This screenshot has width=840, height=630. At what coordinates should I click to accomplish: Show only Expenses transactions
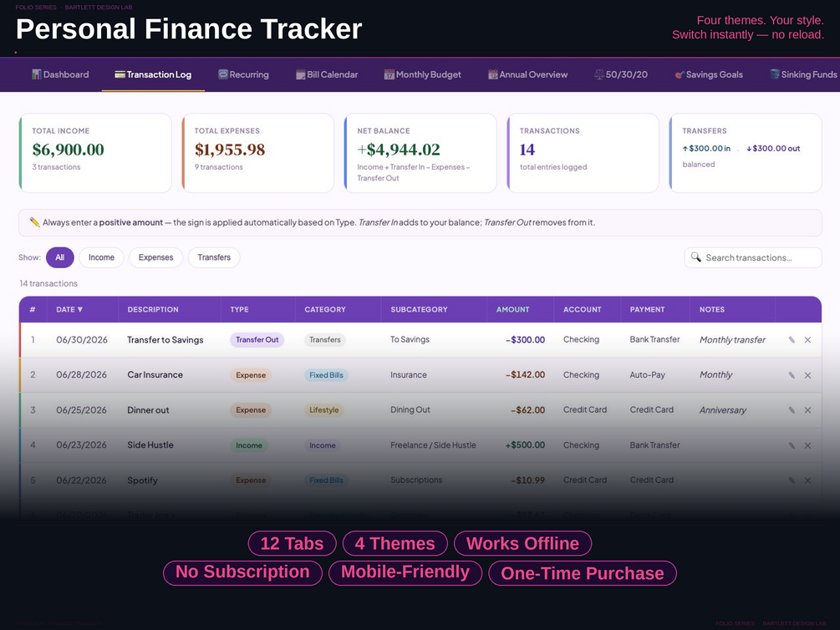pyautogui.click(x=156, y=257)
